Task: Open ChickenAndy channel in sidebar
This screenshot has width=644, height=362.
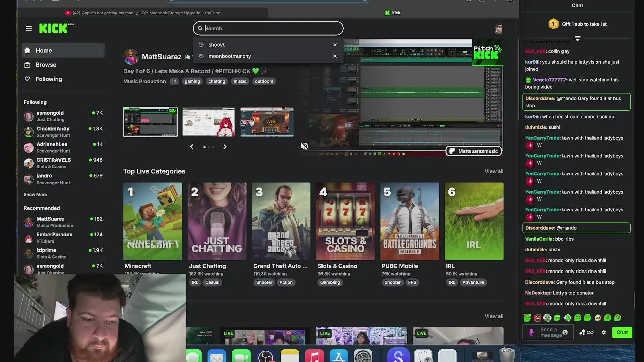Action: [x=63, y=132]
